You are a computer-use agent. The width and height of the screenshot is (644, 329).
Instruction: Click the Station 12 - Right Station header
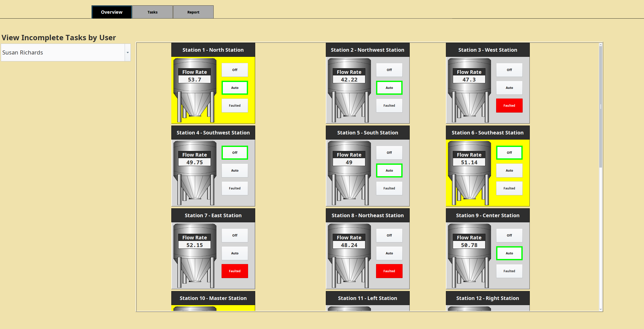(488, 298)
